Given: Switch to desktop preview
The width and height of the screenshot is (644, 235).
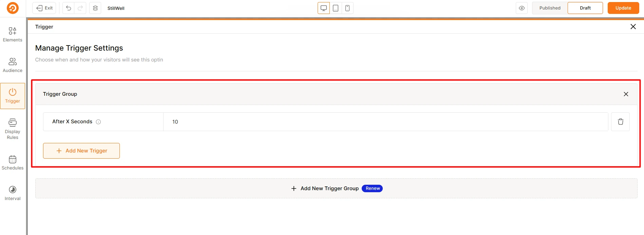Looking at the screenshot, I should point(324,8).
